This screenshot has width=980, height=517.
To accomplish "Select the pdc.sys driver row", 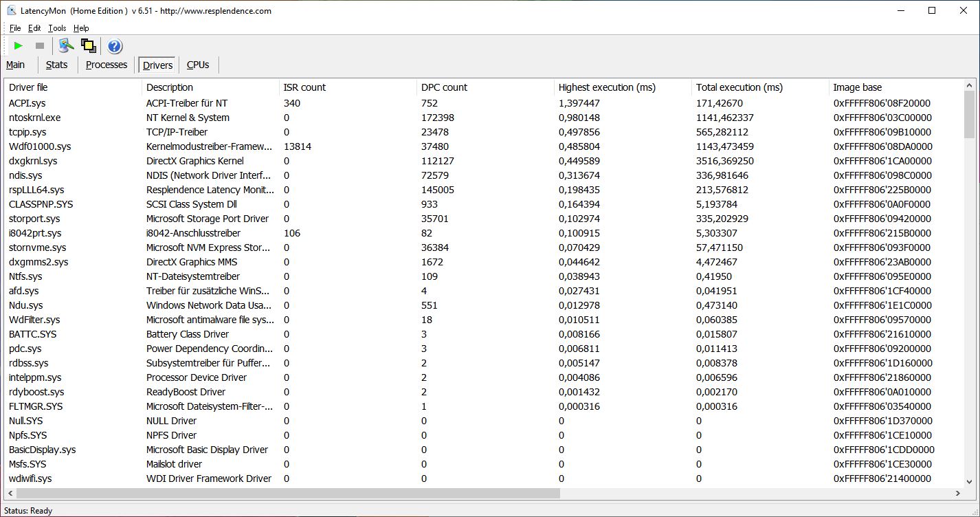I will pyautogui.click(x=484, y=349).
